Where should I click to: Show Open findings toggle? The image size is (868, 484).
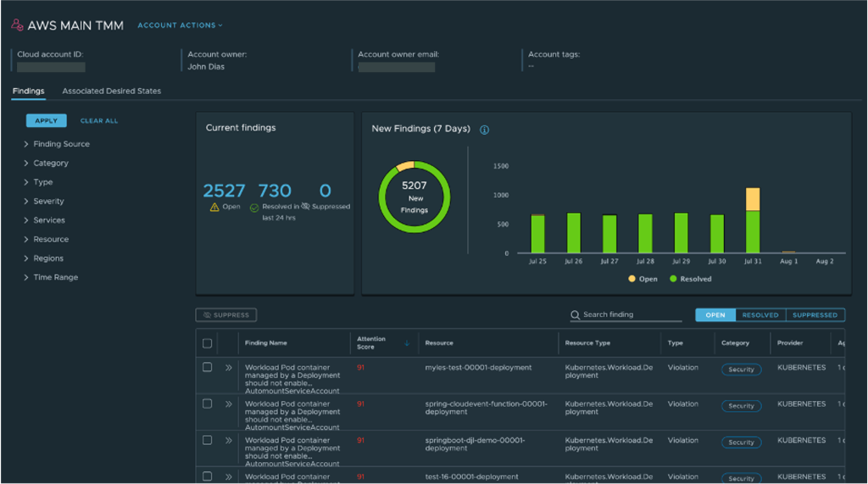(715, 314)
